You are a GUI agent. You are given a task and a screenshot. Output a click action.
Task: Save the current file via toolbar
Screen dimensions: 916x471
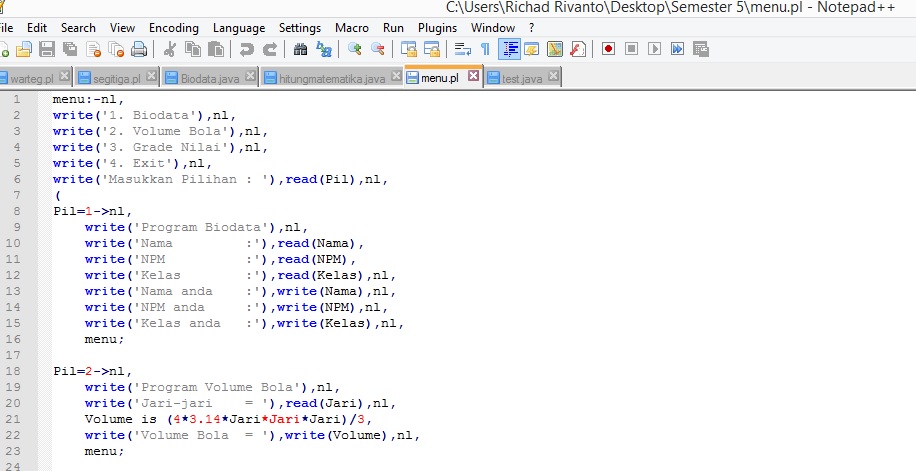tap(47, 49)
